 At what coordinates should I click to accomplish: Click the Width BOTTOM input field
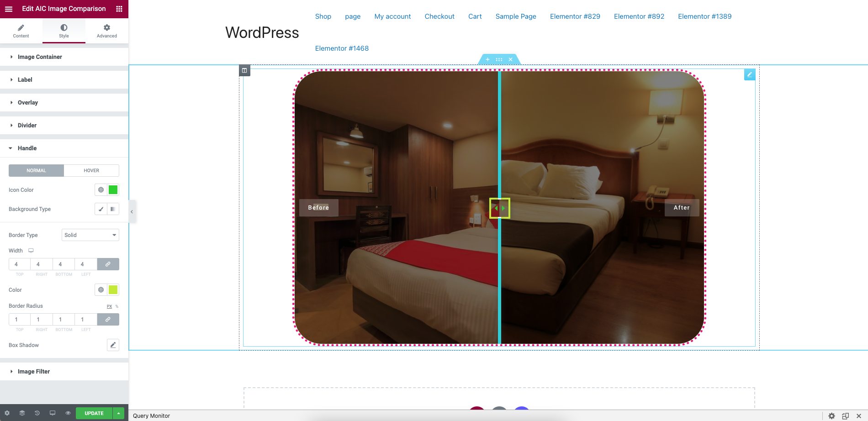coord(64,264)
